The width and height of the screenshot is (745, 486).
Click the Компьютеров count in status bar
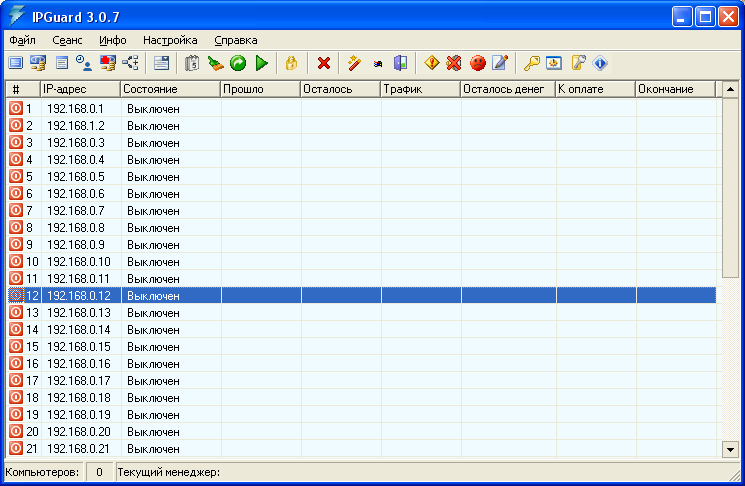point(99,472)
